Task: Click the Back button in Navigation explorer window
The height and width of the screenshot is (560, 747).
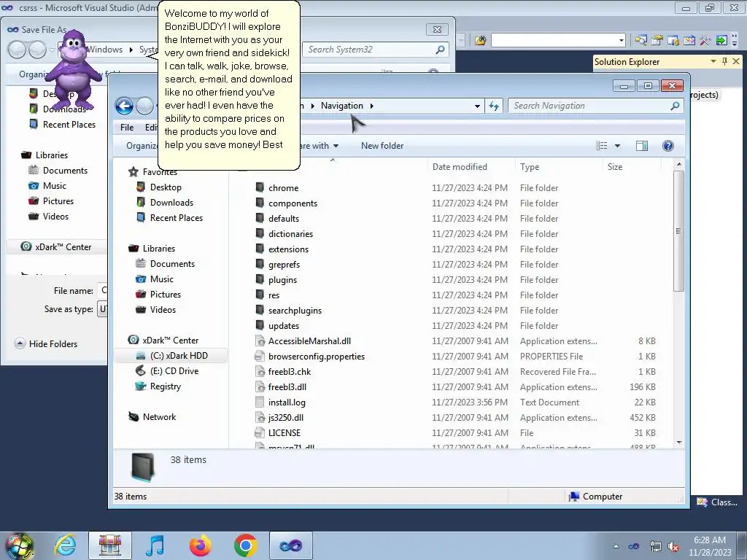Action: coord(124,106)
